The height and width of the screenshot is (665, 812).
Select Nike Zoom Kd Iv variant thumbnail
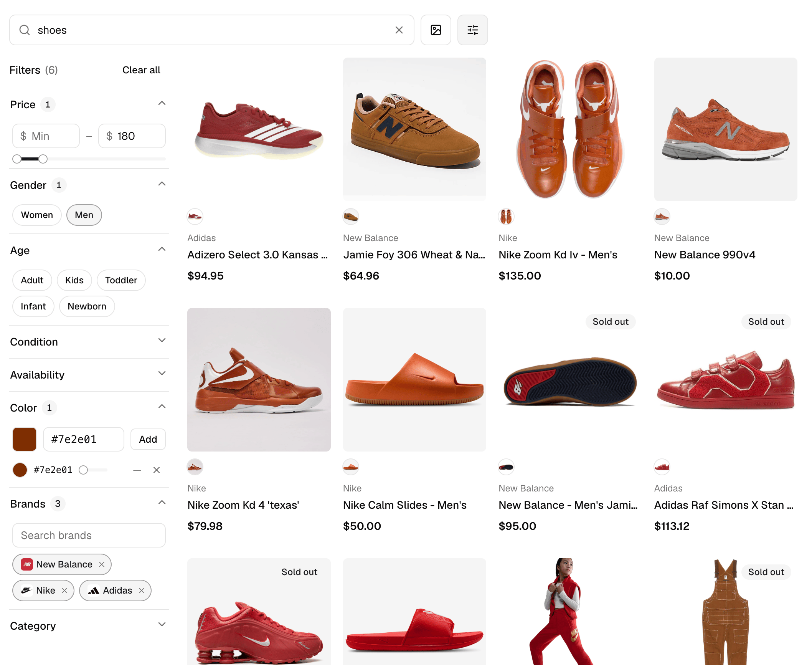[x=506, y=217]
